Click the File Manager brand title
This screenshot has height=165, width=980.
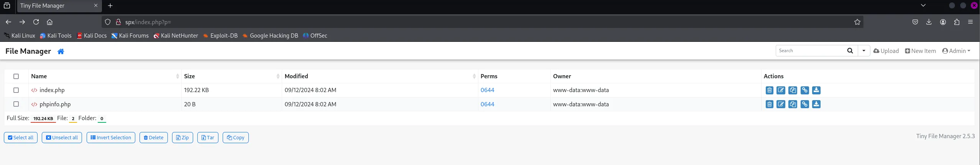[x=28, y=51]
